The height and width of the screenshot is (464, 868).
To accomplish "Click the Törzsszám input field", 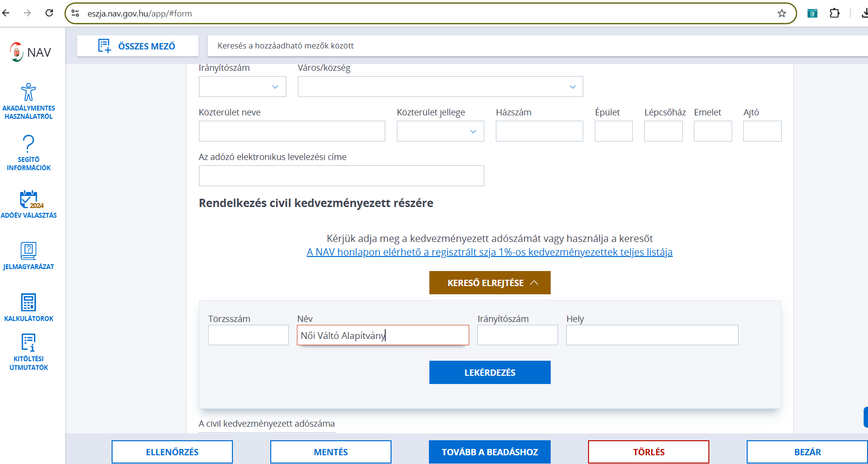I will pyautogui.click(x=248, y=335).
